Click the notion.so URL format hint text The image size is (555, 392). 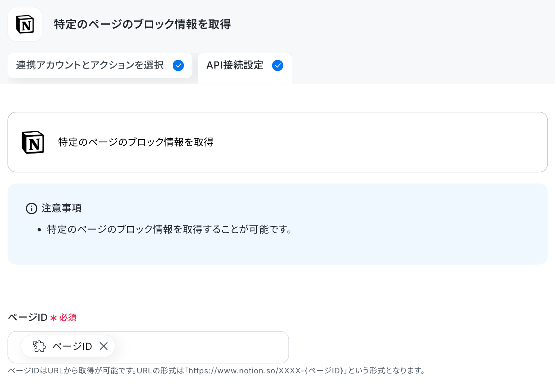coord(216,371)
